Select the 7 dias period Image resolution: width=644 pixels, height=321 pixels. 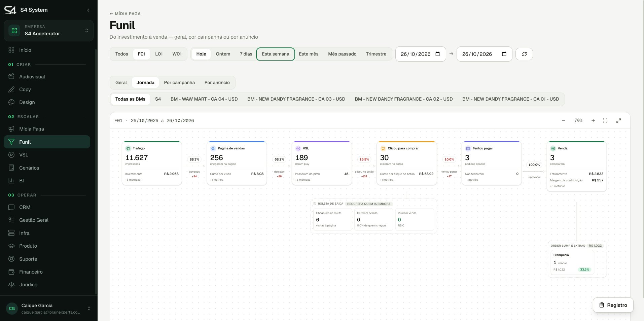point(246,54)
